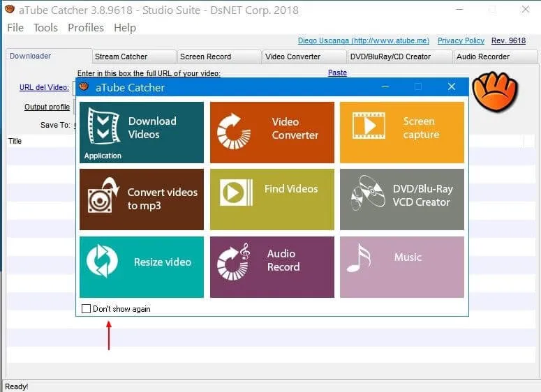
Task: Click the Music tile label
Action: pos(408,257)
